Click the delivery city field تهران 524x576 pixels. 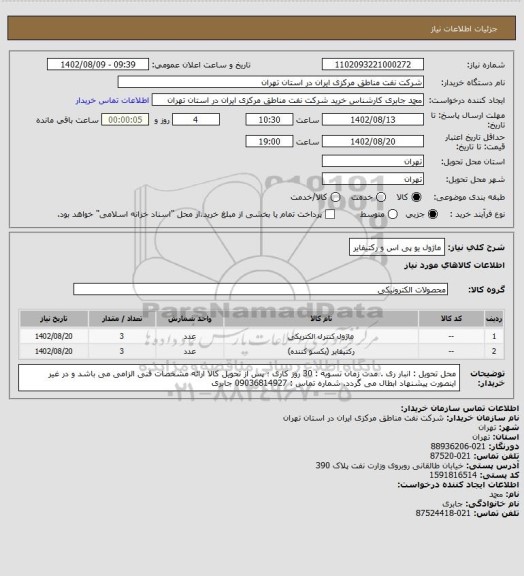coord(373,179)
